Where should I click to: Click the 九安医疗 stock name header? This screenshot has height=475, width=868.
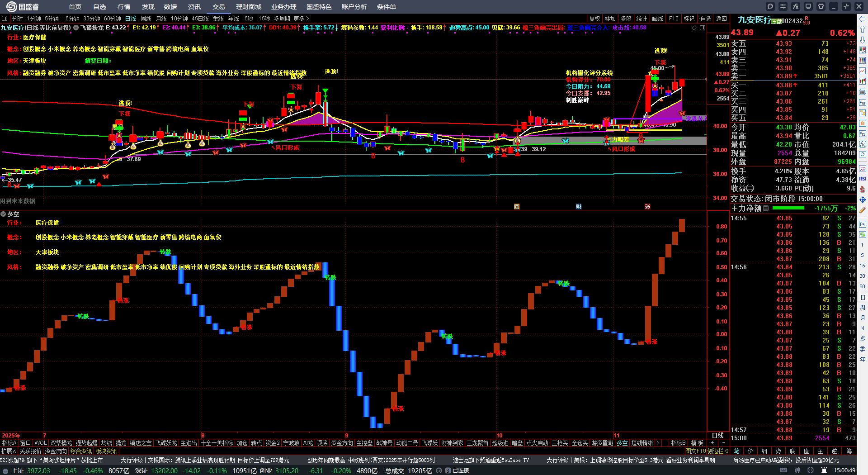click(x=754, y=20)
